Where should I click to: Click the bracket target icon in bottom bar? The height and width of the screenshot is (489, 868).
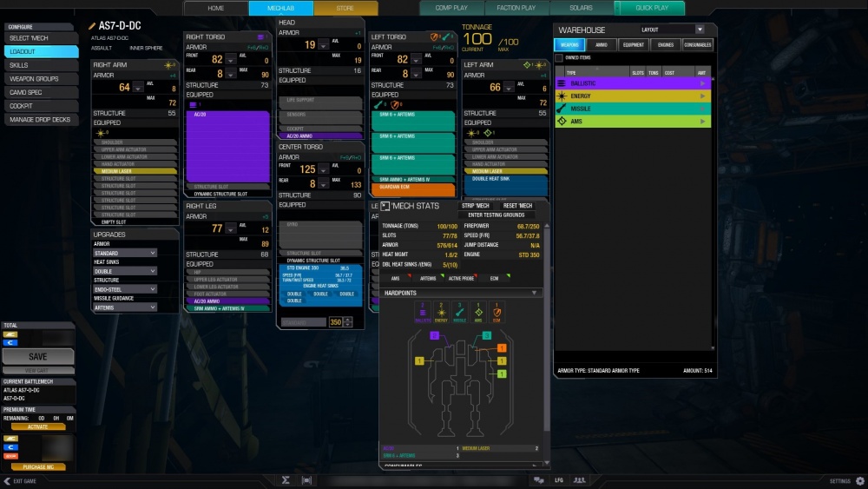pyautogui.click(x=306, y=480)
